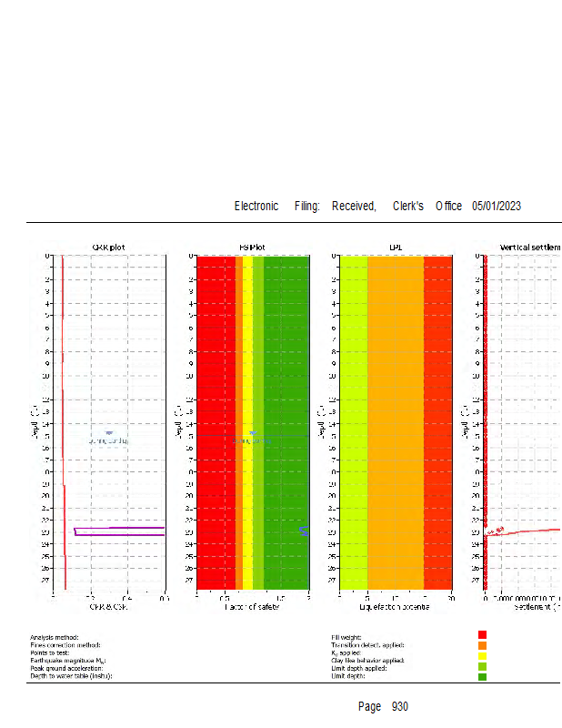Click the 'Fines correction method:' label
562x728 pixels.
click(x=65, y=645)
